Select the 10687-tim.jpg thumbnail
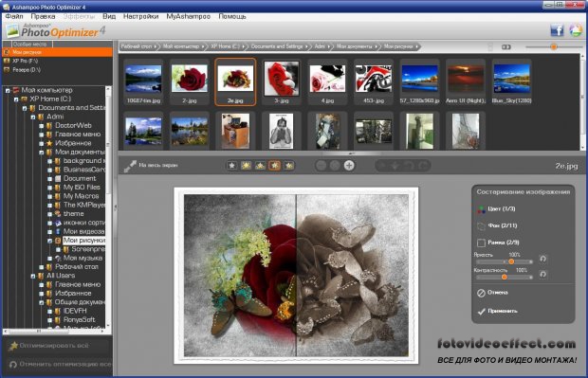This screenshot has width=588, height=378. [143, 82]
